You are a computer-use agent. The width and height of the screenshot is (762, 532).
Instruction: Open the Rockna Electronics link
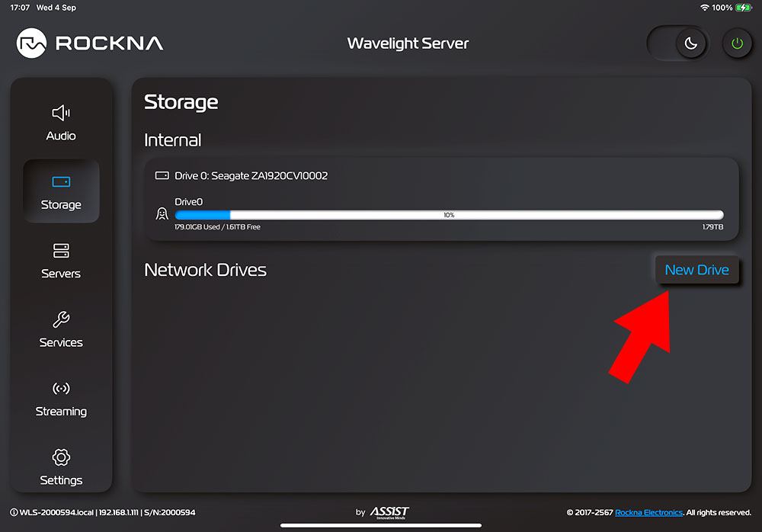click(x=649, y=512)
